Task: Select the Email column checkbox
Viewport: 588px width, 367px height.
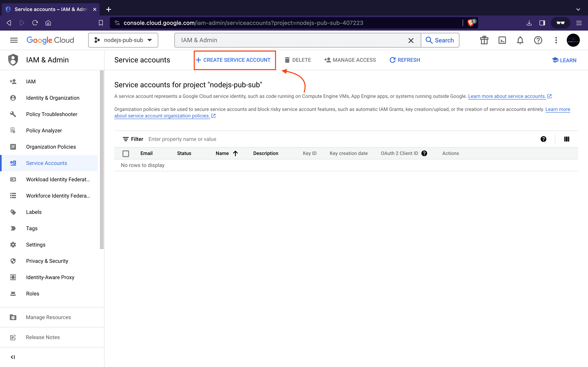Action: tap(126, 153)
